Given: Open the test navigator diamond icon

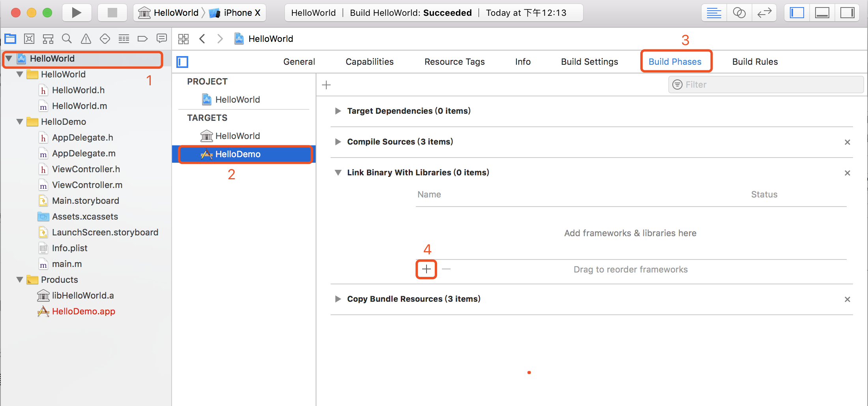Looking at the screenshot, I should click(105, 39).
